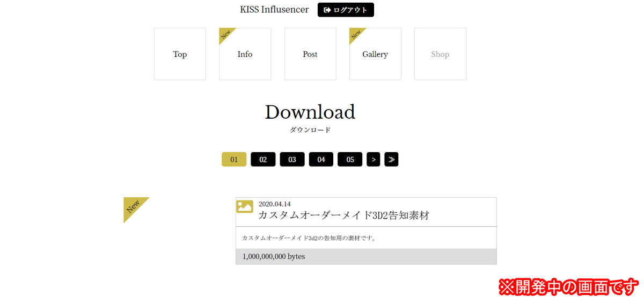Go to page 02
644x302 pixels.
pos(263,160)
